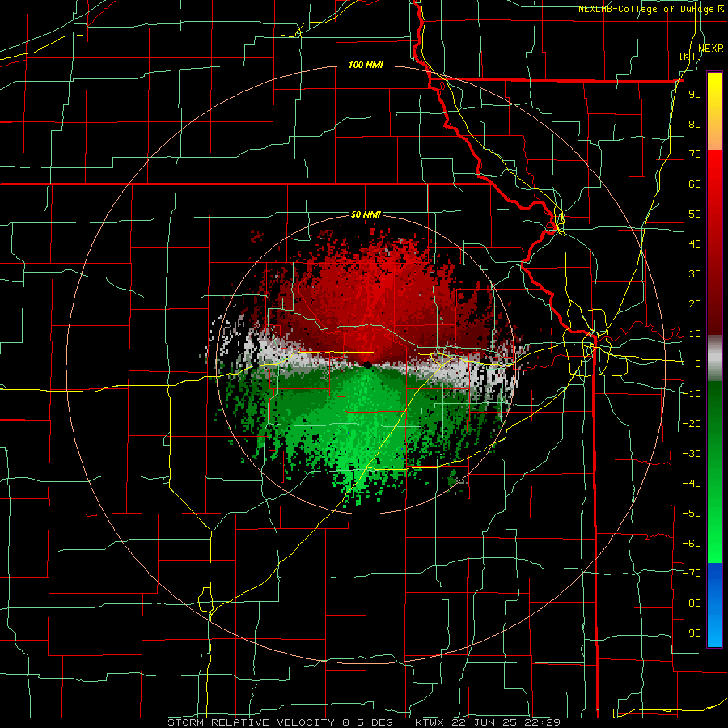Select the gray zero-velocity color bar segment

click(x=714, y=358)
